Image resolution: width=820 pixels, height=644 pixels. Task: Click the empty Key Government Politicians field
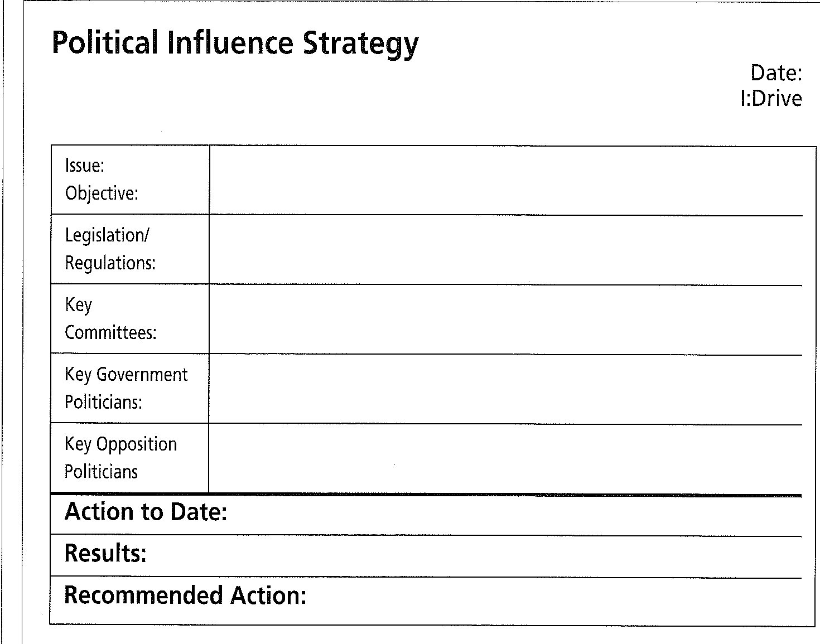click(506, 389)
